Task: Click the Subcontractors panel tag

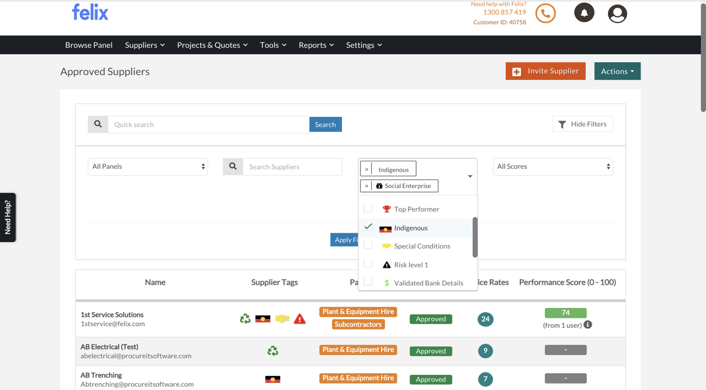Action: (x=358, y=324)
